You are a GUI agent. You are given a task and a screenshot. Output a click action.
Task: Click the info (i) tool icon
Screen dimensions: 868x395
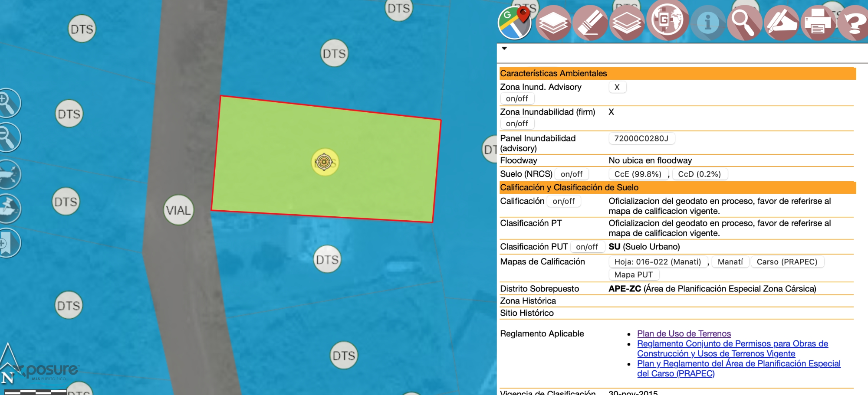[x=707, y=23]
